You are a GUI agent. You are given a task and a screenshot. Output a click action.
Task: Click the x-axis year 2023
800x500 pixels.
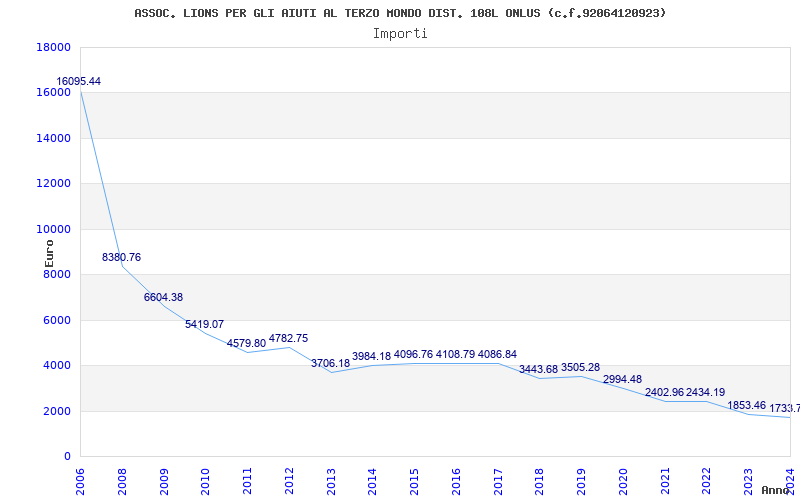(748, 481)
